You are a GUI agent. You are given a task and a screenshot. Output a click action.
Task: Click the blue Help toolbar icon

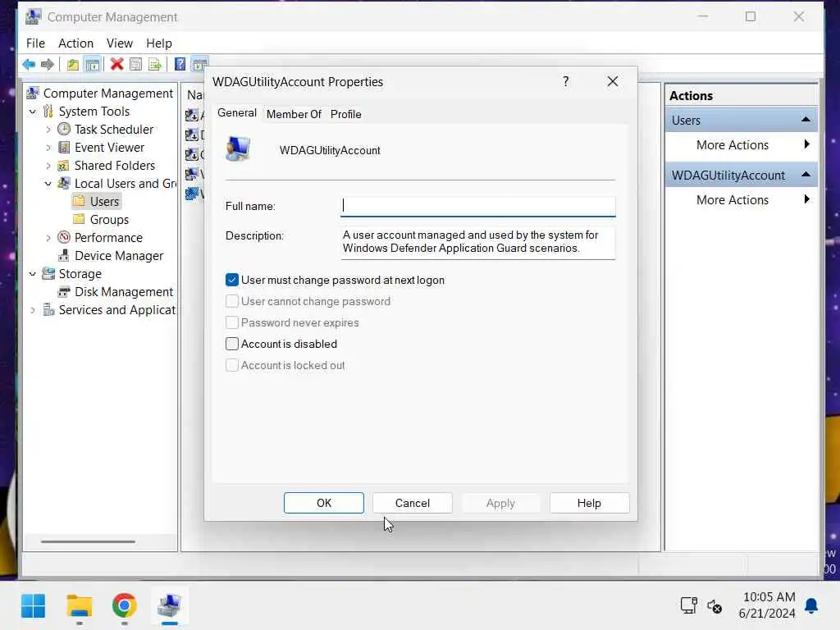(180, 65)
